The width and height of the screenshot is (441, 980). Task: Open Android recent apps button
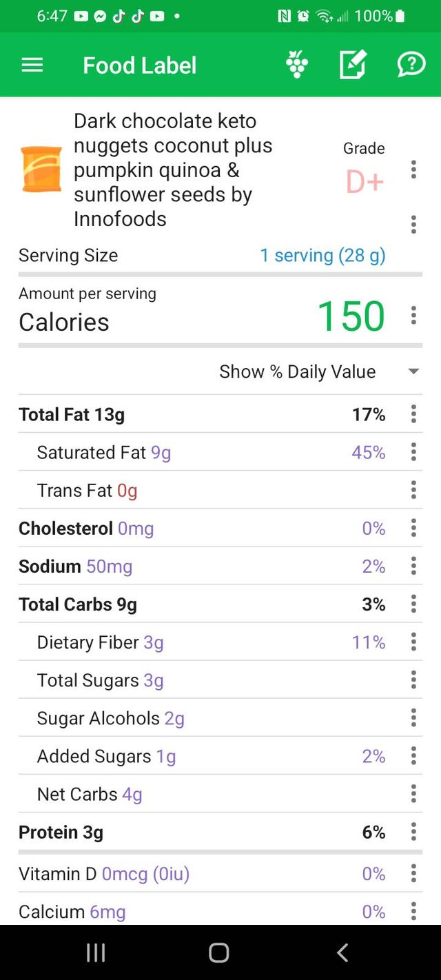[96, 952]
